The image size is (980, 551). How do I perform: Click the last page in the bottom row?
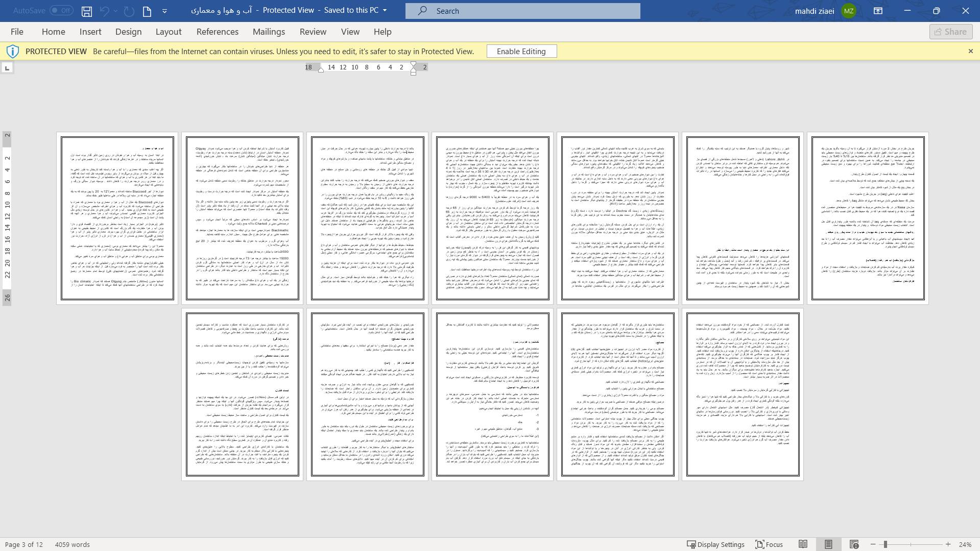[743, 394]
